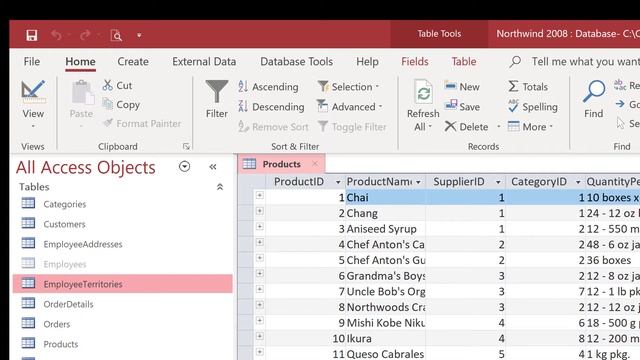640x360 pixels.
Task: Expand subdatasheet for the Ikura row
Action: click(260, 336)
